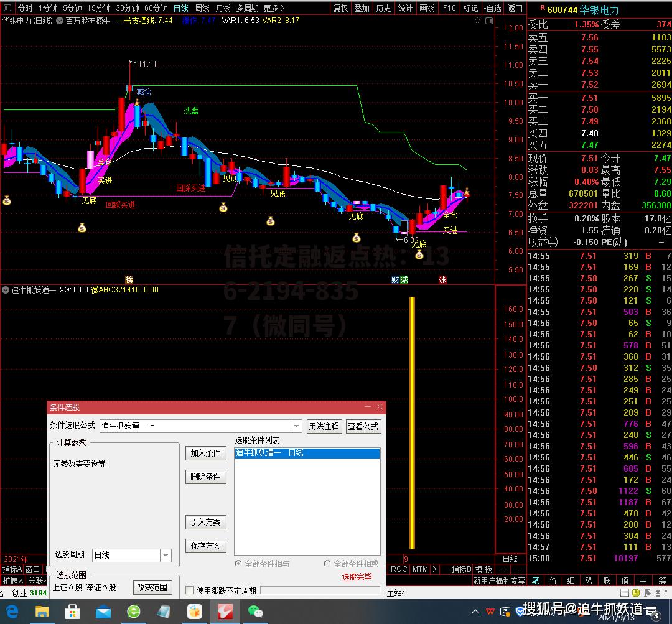The height and width of the screenshot is (624, 672).
Task: Switch to the 5分钟 chart period
Action: pos(72,8)
